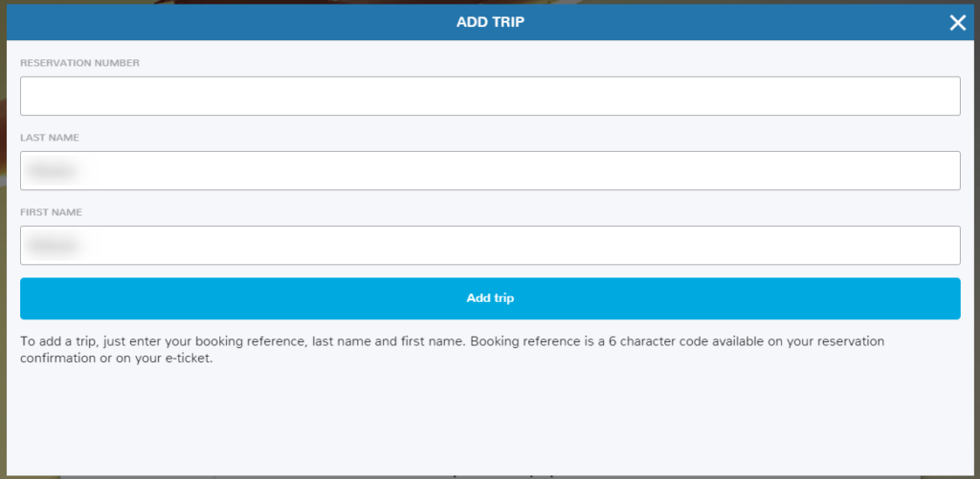Click the empty dialog area below the help text

[490, 422]
